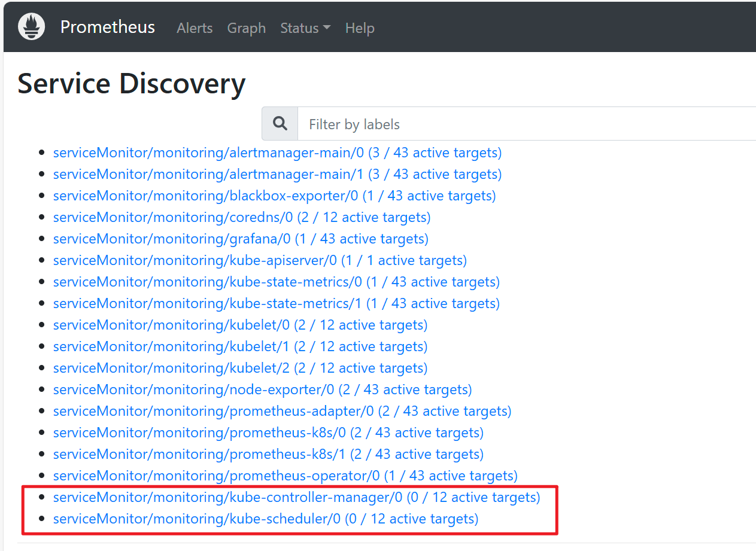Open kube-scheduler/0 service monitor

(266, 519)
